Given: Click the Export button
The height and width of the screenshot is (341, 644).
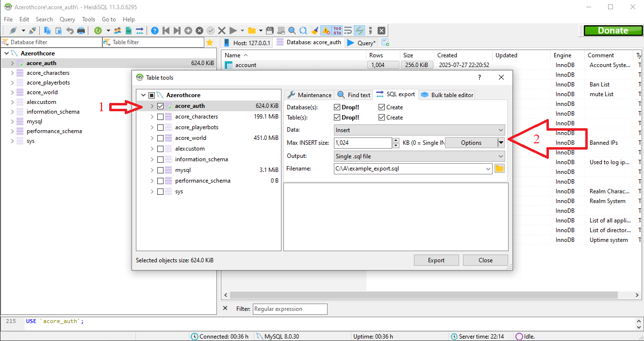Looking at the screenshot, I should coord(436,260).
